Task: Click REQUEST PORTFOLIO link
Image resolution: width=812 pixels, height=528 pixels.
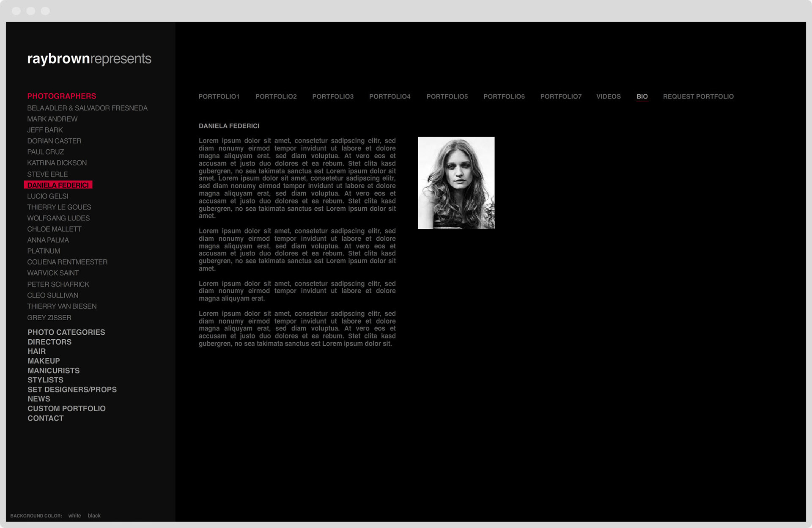Action: click(698, 96)
